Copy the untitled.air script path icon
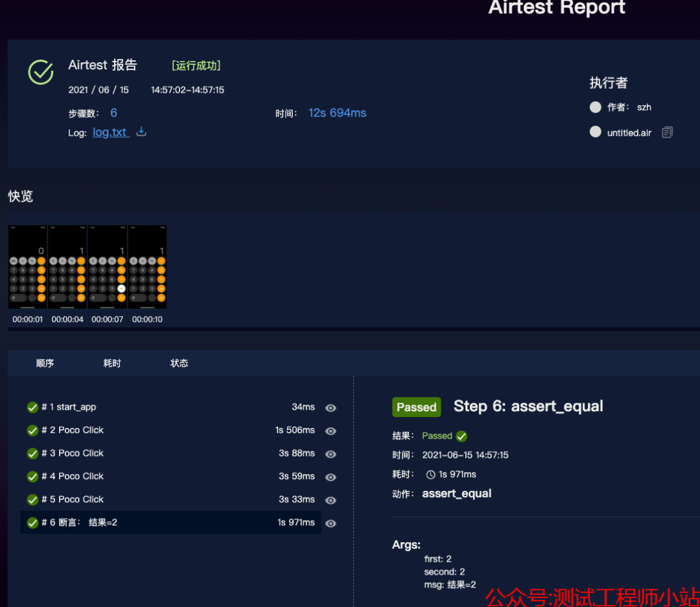Screen dimensions: 700x607 667,132
